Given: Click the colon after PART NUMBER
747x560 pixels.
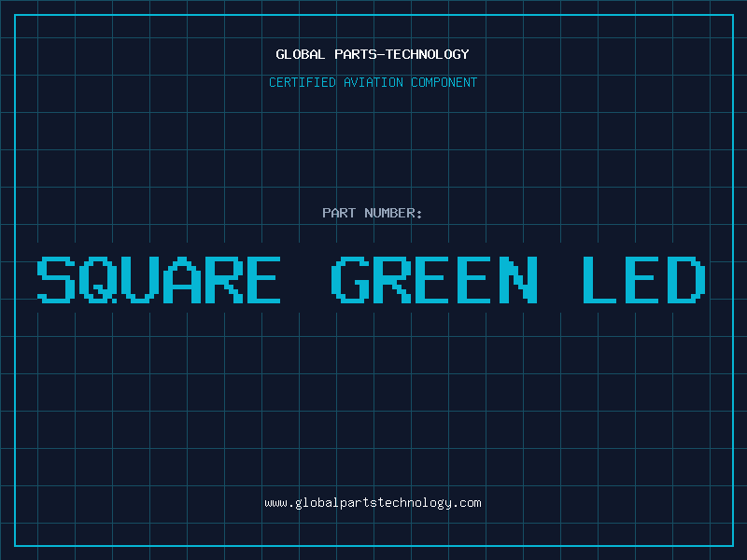Looking at the screenshot, I should tap(420, 214).
